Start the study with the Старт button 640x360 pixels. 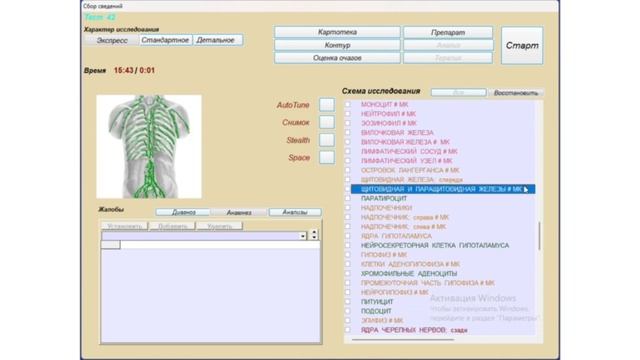point(522,46)
